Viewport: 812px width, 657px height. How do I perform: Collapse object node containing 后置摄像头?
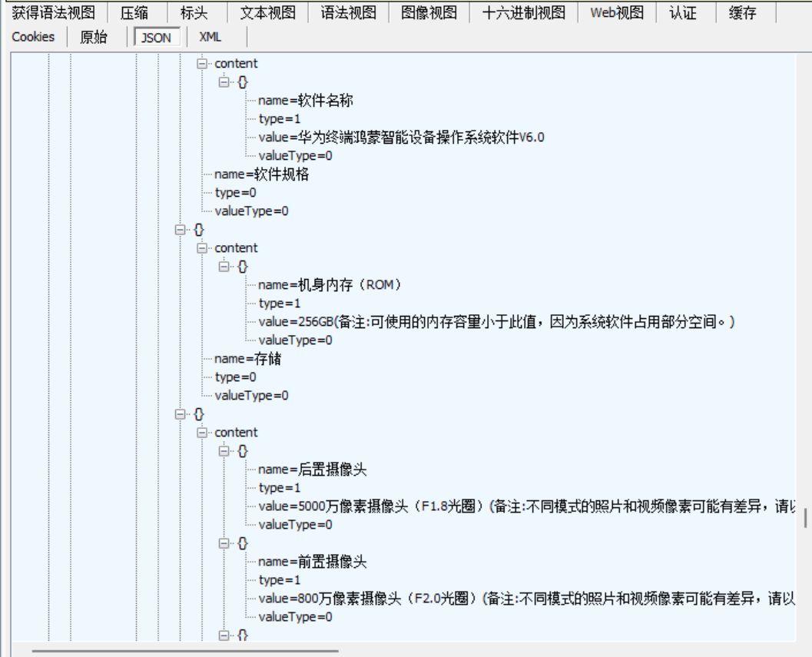[x=224, y=451]
